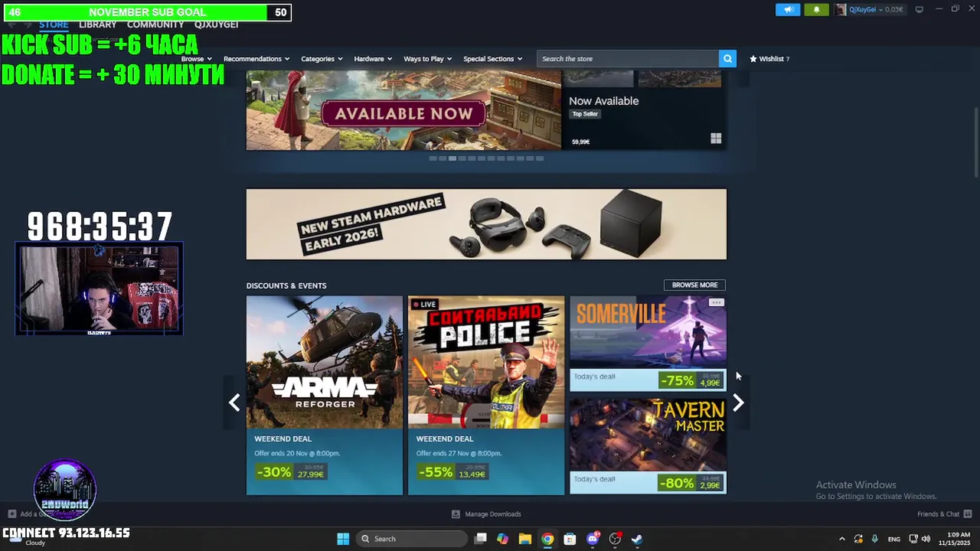The height and width of the screenshot is (551, 980).
Task: Open the Contraband Police live deal card
Action: point(486,396)
